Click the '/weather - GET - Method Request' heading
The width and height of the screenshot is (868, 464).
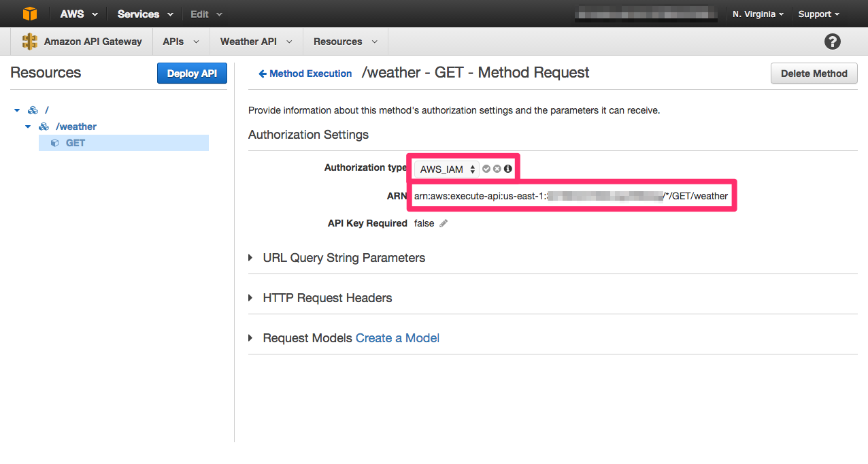[x=475, y=73]
